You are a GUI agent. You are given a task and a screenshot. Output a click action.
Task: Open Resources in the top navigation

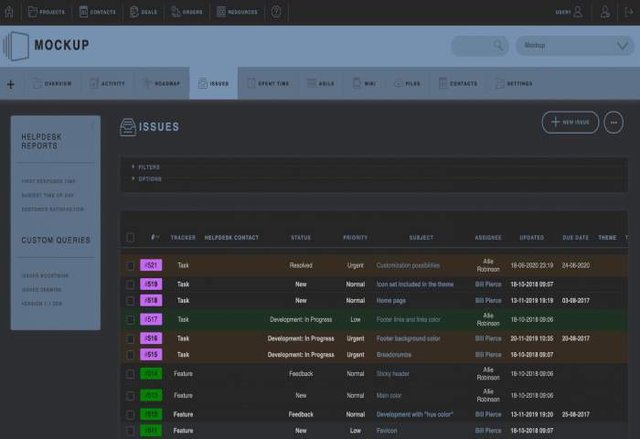[x=237, y=12]
